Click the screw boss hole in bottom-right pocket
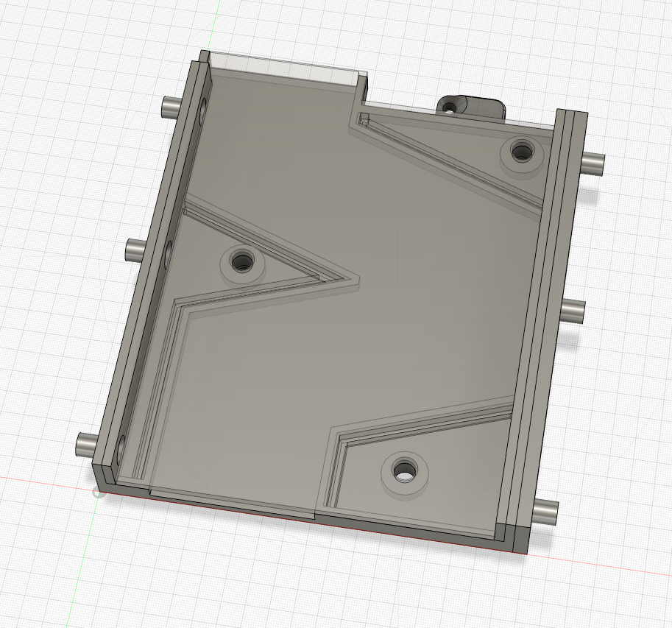The height and width of the screenshot is (628, 672). coord(404,470)
